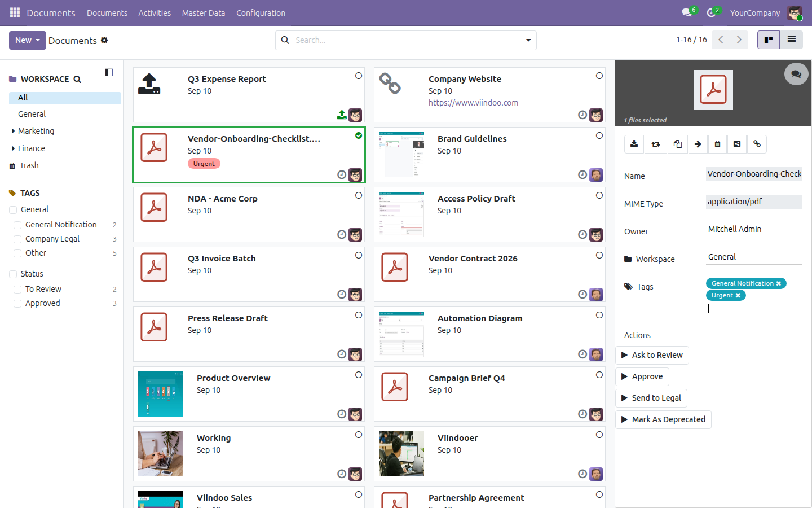Click activity clock on NDA - Acme Corp card
Image resolution: width=812 pixels, height=508 pixels.
click(x=342, y=235)
